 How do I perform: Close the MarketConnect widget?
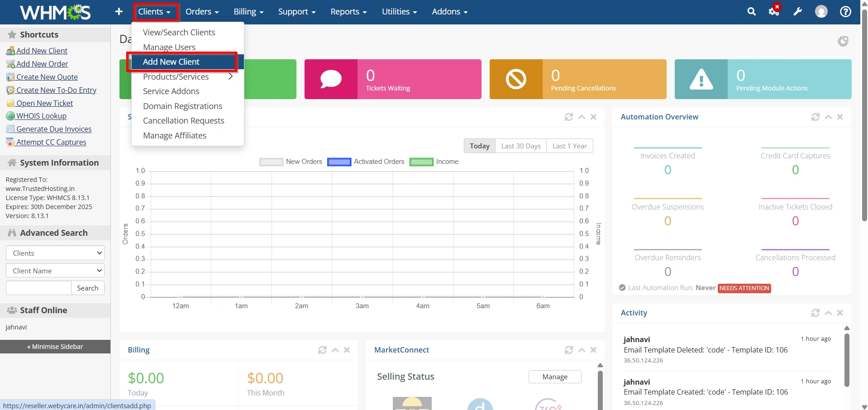(593, 350)
